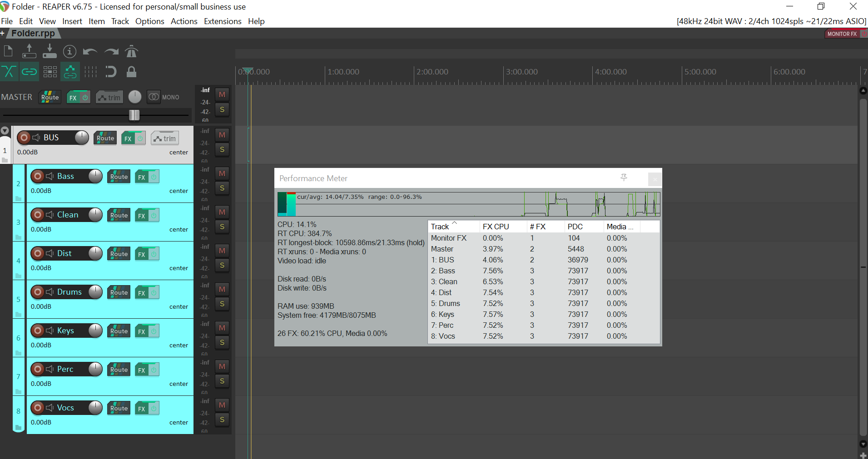Click the Save Project toolbar icon
868x459 pixels.
(50, 51)
